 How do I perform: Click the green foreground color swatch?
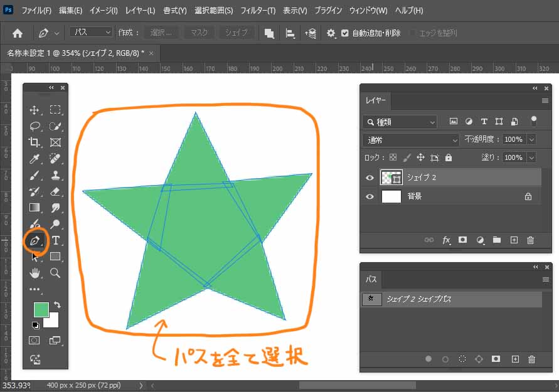[x=41, y=310]
